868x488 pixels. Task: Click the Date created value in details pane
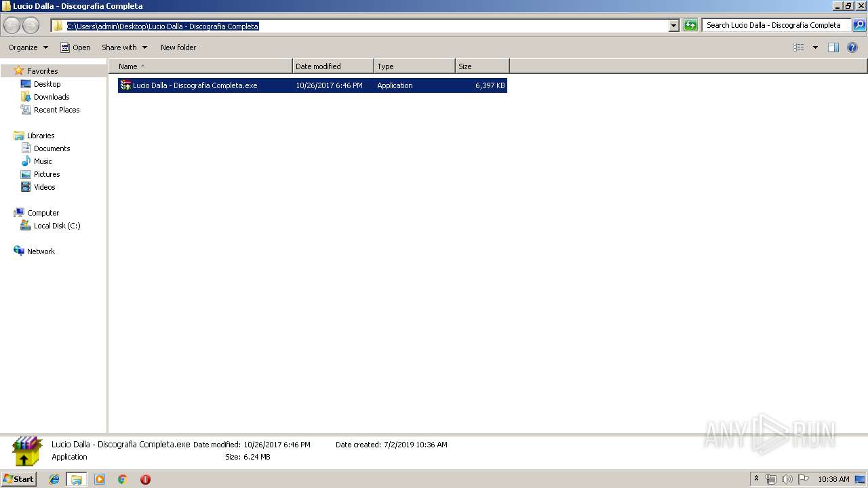click(414, 445)
